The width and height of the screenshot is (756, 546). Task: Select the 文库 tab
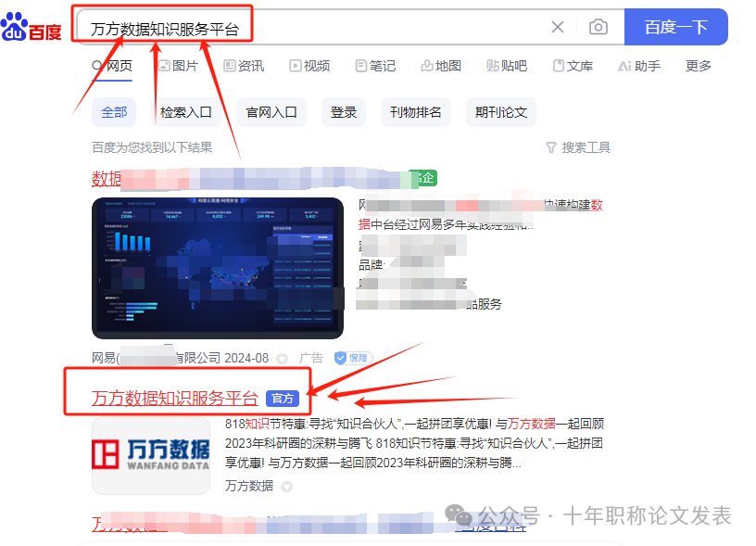573,66
